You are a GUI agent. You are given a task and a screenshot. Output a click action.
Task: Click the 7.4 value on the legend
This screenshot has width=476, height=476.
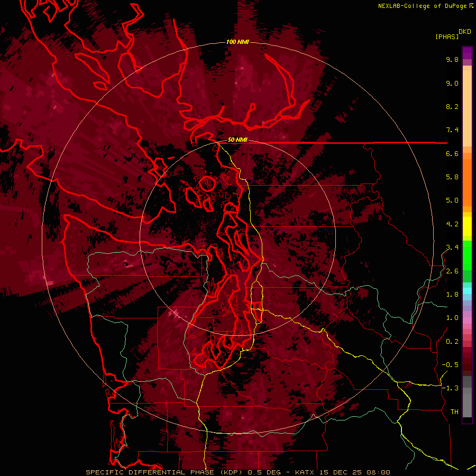click(452, 130)
